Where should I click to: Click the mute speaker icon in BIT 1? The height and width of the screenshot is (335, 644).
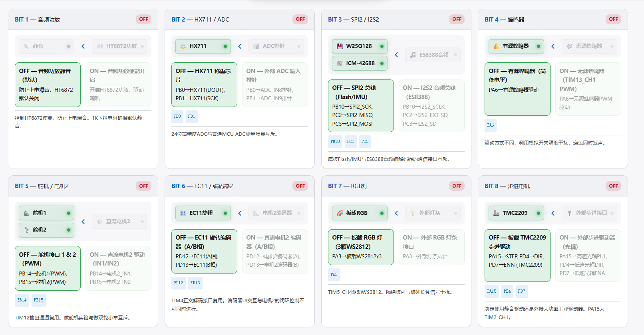(26, 46)
